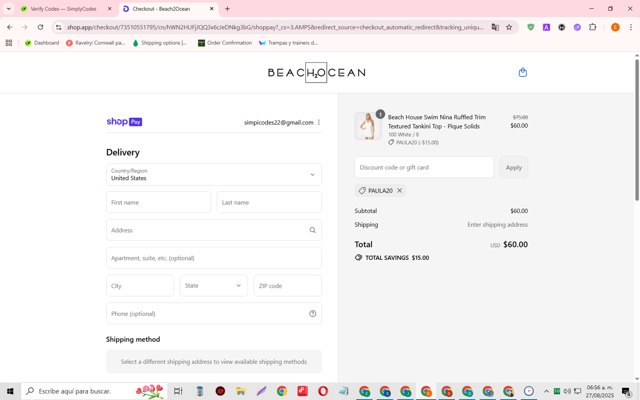Remove the PAULA20 discount code
The height and width of the screenshot is (400, 640).
[400, 191]
